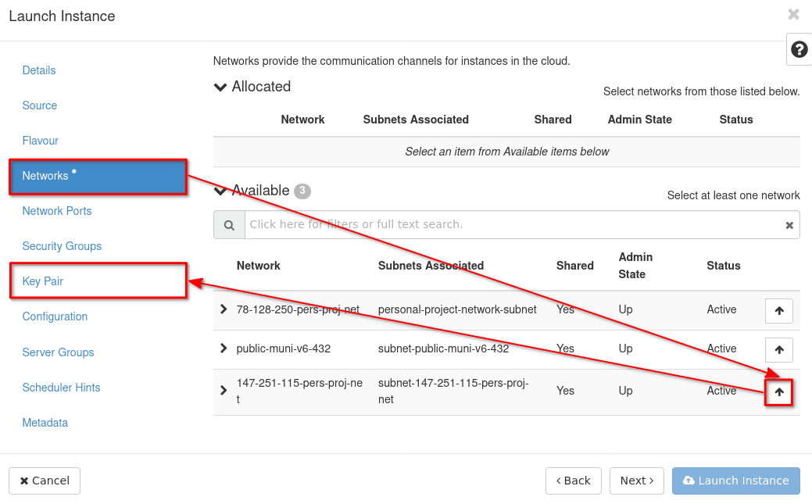This screenshot has height=504, width=812.
Task: Allocate public-muni-v6-432 network with up arrow
Action: [x=778, y=349]
